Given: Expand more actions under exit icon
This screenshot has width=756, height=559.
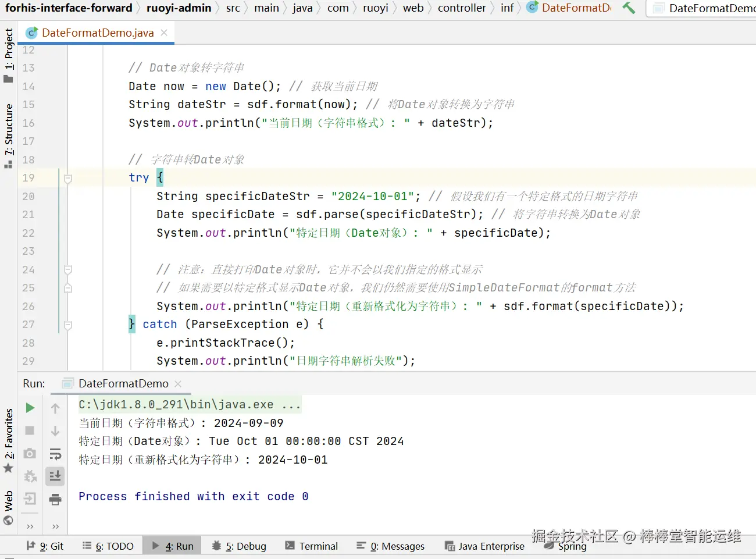Looking at the screenshot, I should pyautogui.click(x=30, y=526).
